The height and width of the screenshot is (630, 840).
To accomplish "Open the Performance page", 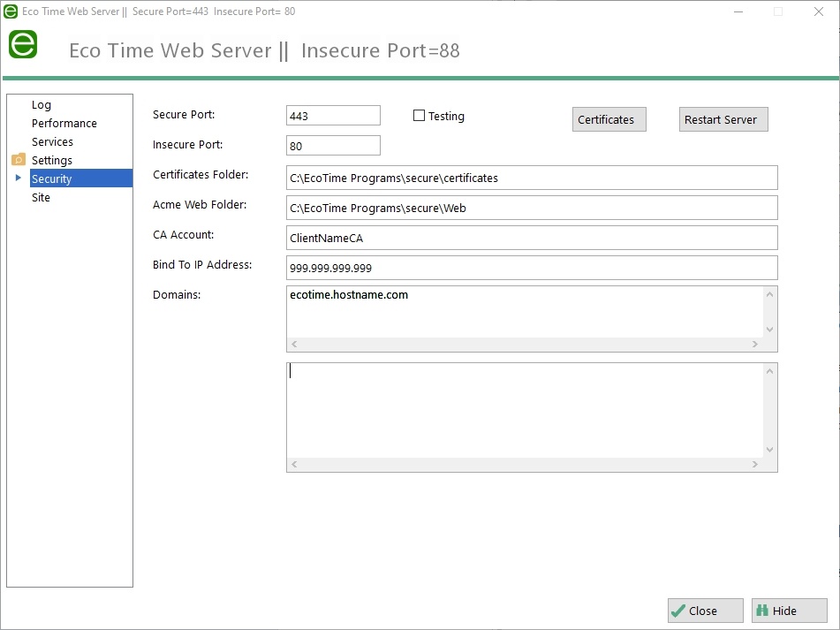I will 64,123.
